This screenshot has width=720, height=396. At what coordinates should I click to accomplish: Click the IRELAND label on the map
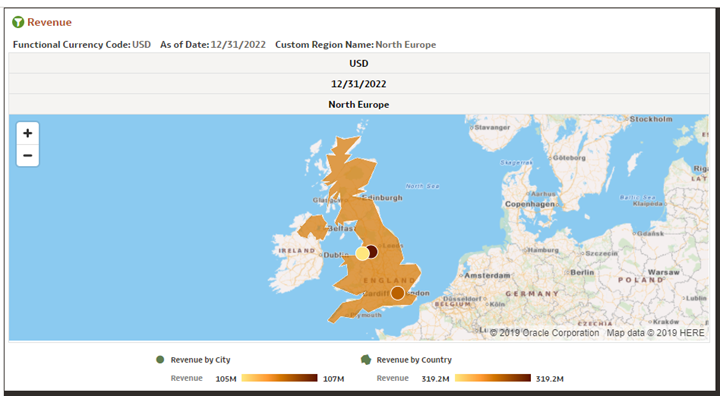[297, 251]
